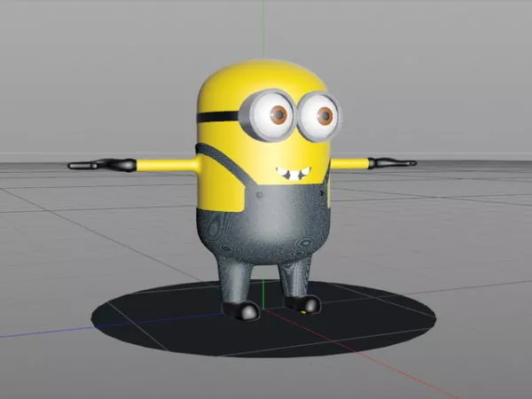
Task: Click the Minion's smiling mouth with teeth
Action: tap(293, 173)
